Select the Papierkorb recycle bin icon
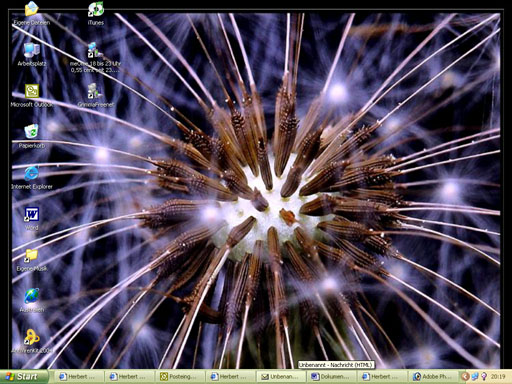This screenshot has width=512, height=384. (32, 136)
